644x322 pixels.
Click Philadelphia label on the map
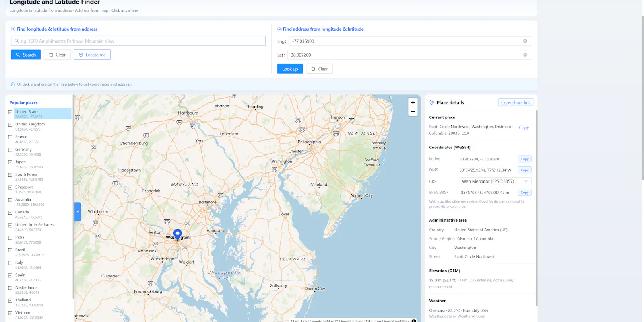pos(309,142)
